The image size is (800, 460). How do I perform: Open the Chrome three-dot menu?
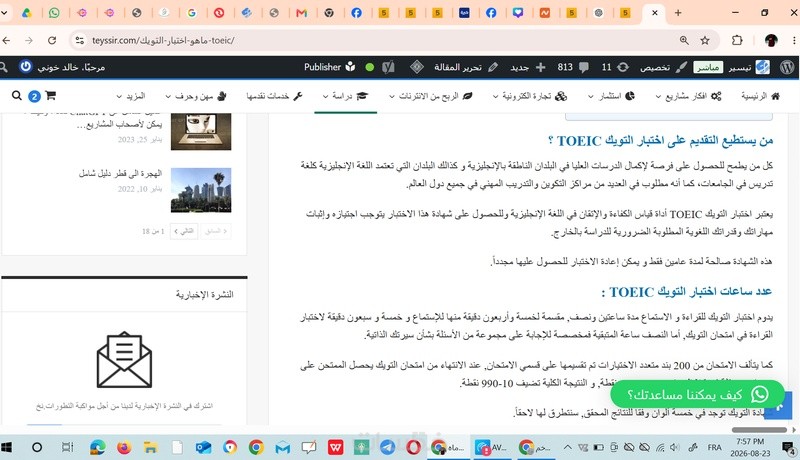click(x=794, y=40)
